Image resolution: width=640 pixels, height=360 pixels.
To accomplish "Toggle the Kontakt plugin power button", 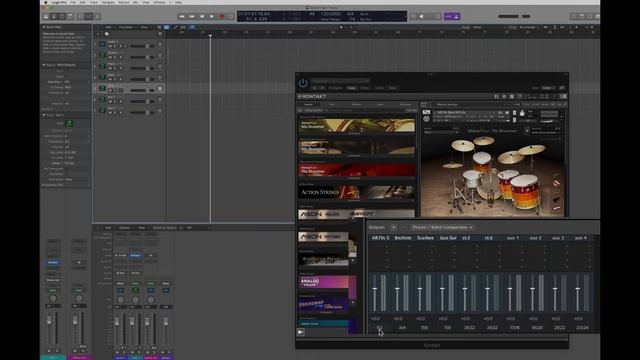I will (303, 83).
